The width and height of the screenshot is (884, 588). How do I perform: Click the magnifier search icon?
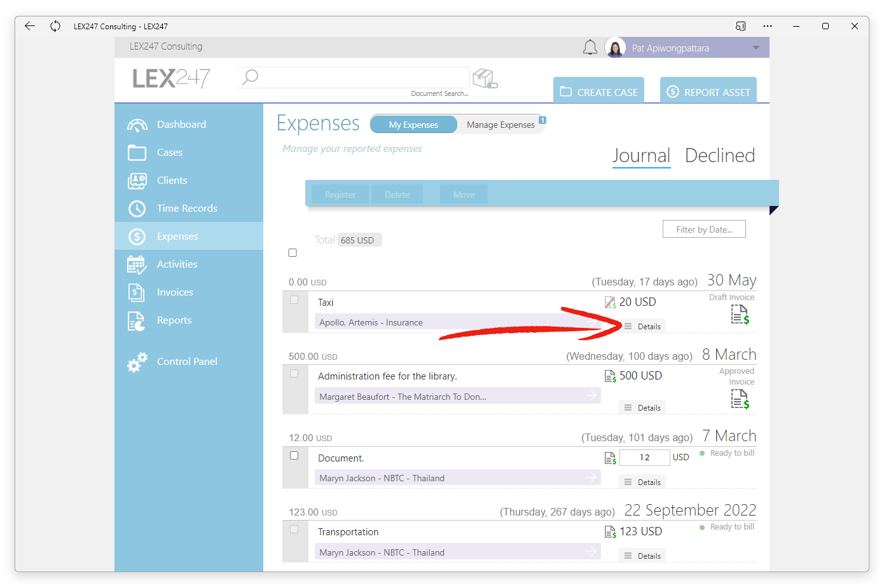(x=250, y=77)
